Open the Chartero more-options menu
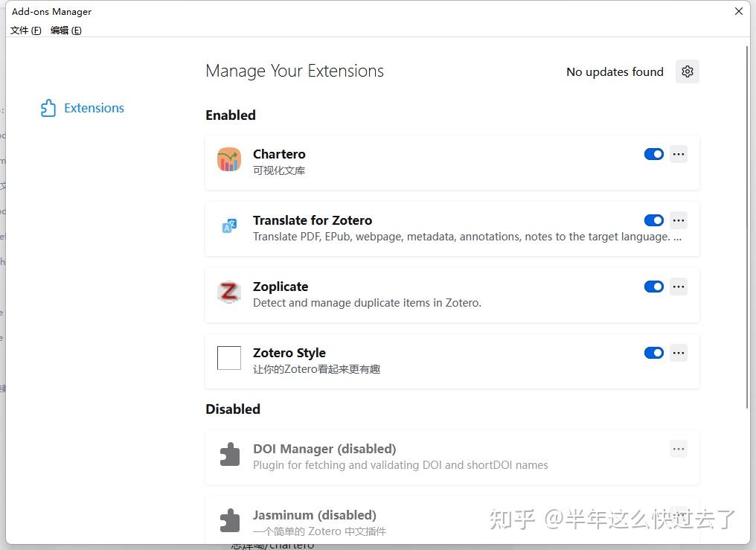Screen dimensions: 756x550 click(678, 154)
